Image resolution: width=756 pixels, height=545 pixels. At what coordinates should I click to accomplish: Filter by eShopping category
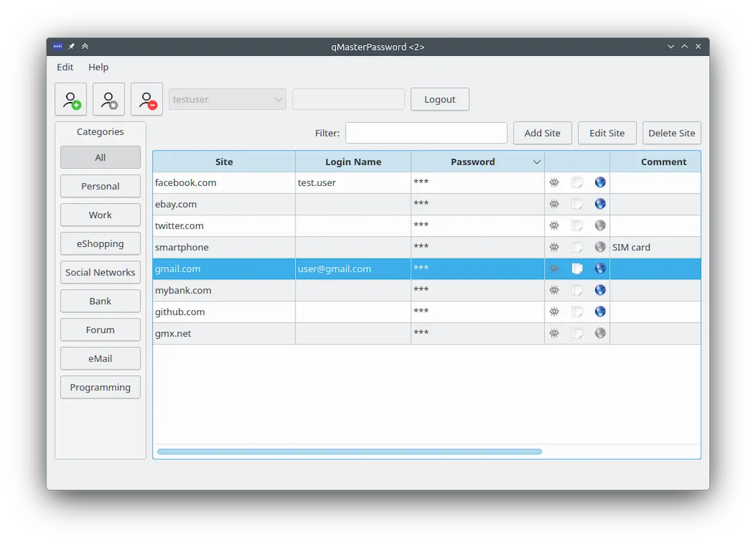100,244
